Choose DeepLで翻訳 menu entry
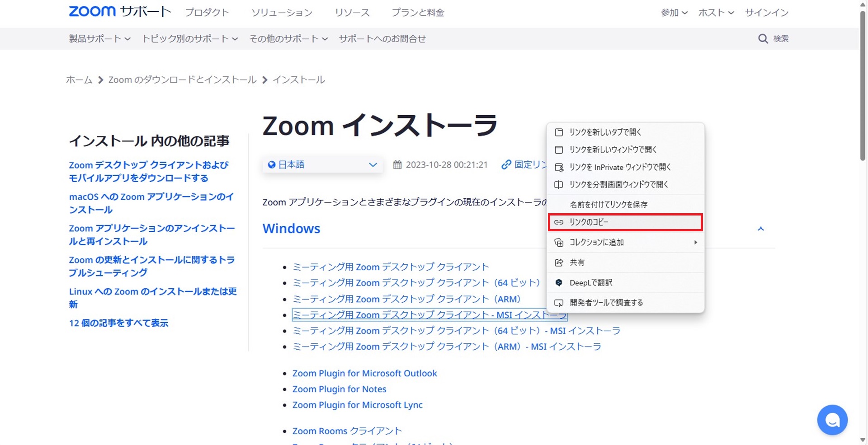The width and height of the screenshot is (868, 445). point(626,283)
